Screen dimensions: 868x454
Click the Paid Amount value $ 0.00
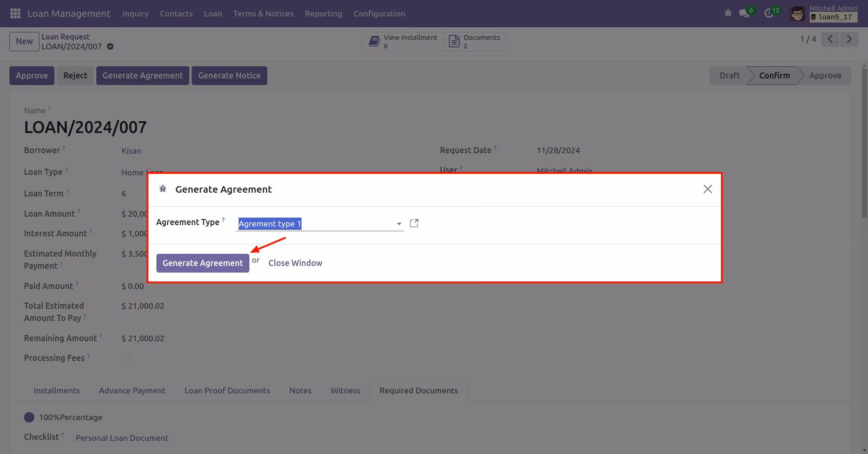(x=132, y=286)
